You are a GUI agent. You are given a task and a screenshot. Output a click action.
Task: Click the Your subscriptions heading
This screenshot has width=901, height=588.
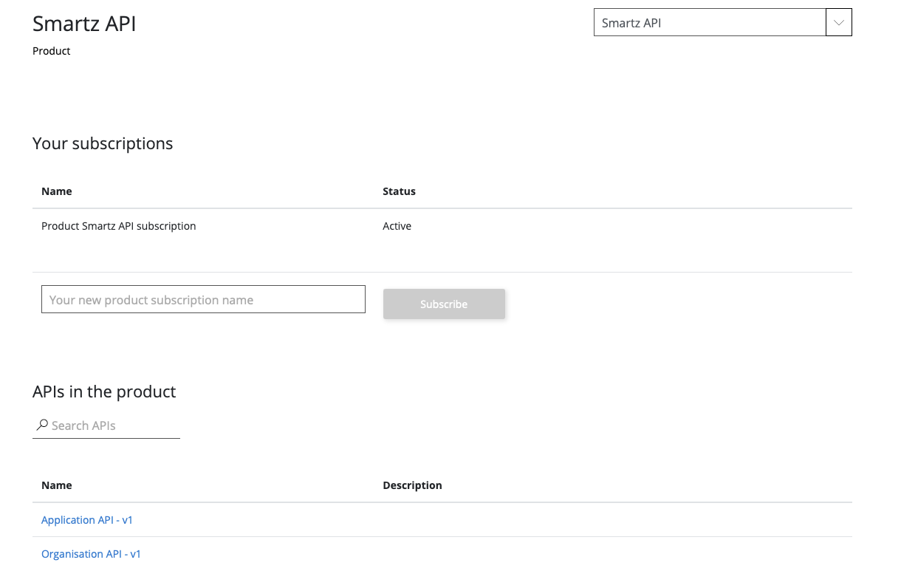coord(103,143)
